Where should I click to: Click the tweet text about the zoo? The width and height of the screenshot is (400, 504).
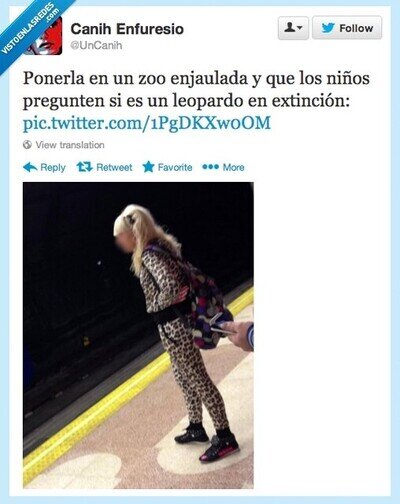196,90
